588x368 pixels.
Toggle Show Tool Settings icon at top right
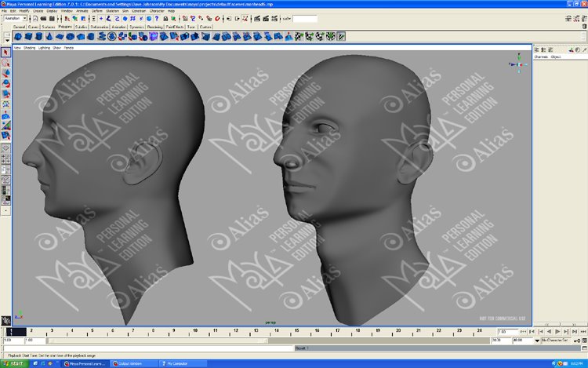tap(576, 18)
